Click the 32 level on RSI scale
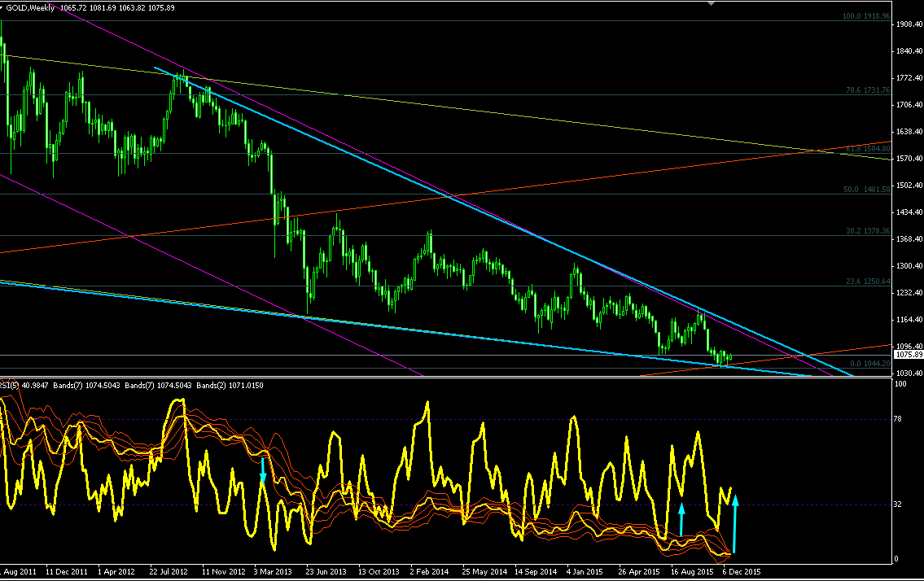924x581 pixels. point(898,505)
